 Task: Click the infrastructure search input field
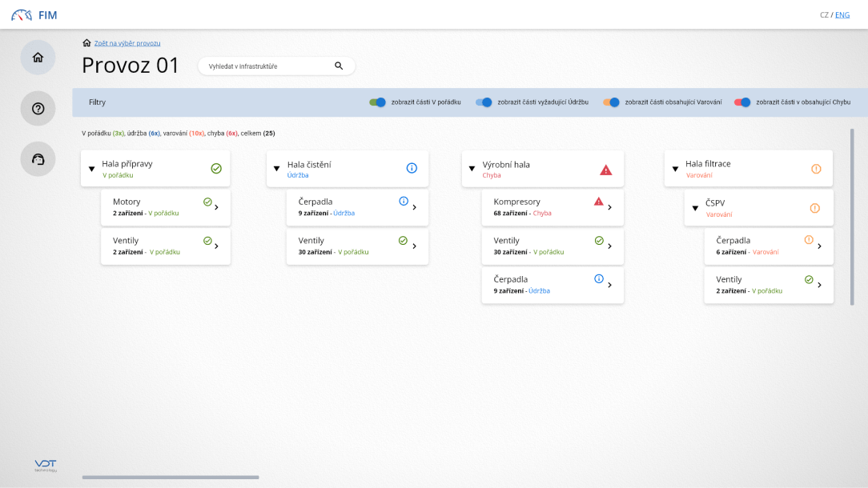click(264, 66)
